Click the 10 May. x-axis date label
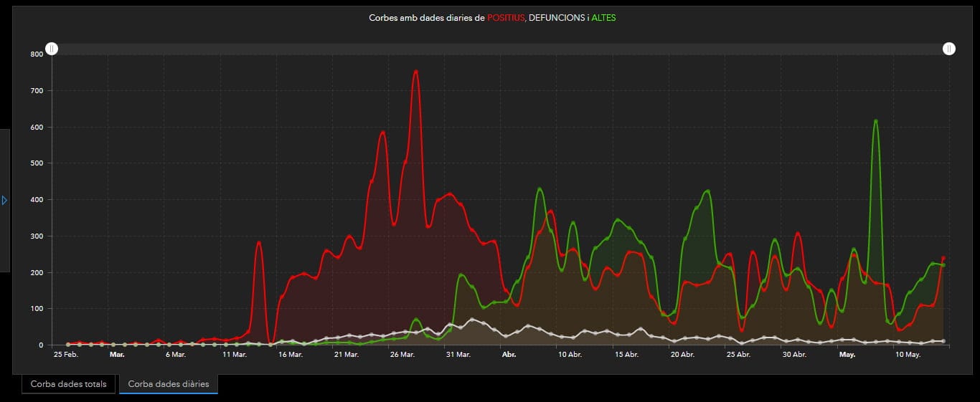This screenshot has height=402, width=980. (907, 354)
